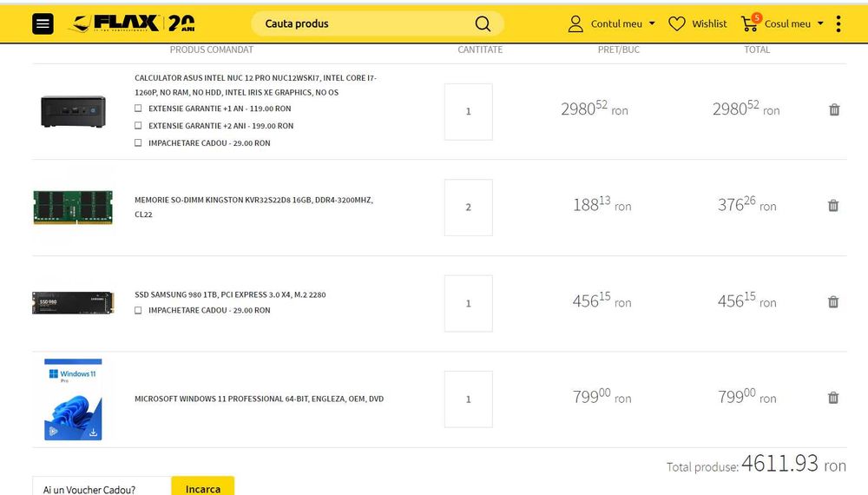Click the Flax 20 ani logo

pos(131,23)
